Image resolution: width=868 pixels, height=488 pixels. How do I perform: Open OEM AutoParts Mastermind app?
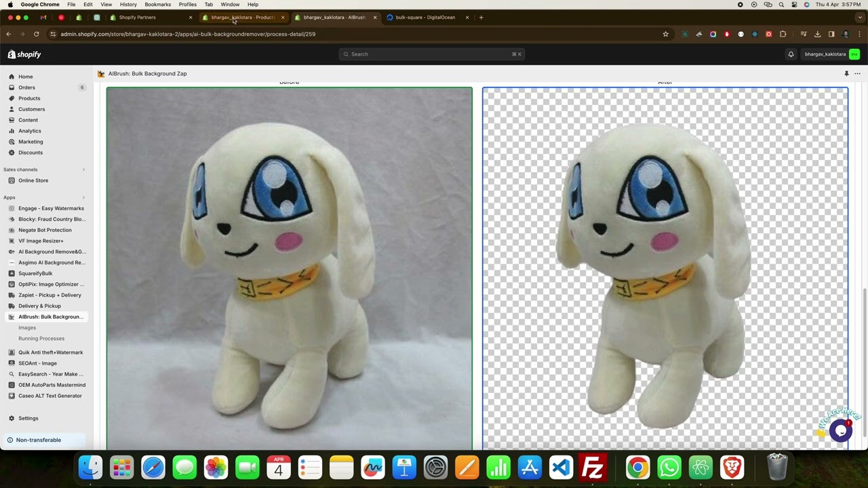[52, 385]
